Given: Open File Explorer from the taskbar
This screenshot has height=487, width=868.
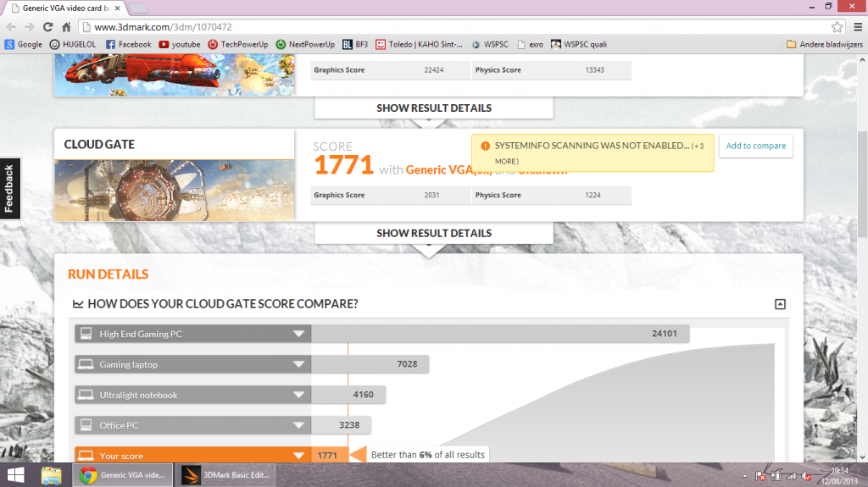Looking at the screenshot, I should click(x=52, y=474).
